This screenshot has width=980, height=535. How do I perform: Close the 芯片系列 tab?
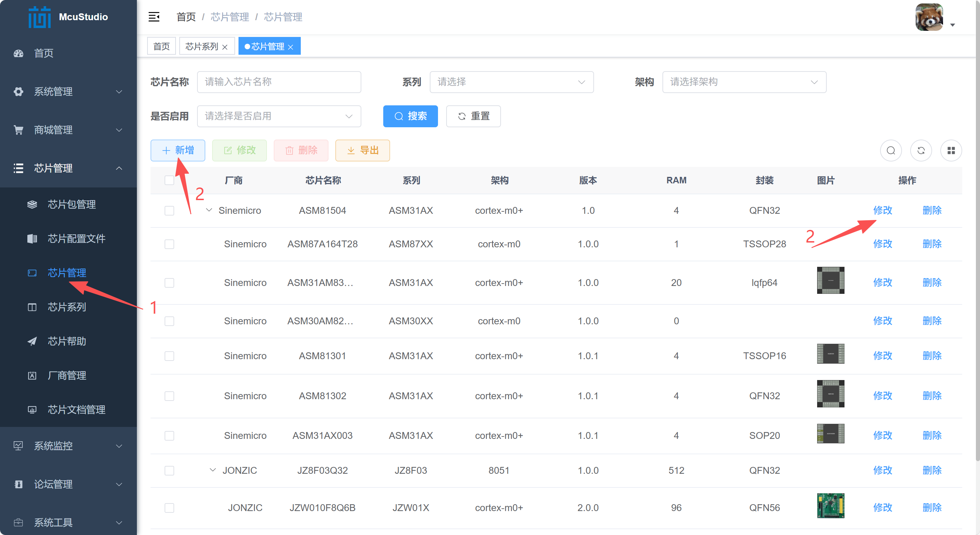225,47
